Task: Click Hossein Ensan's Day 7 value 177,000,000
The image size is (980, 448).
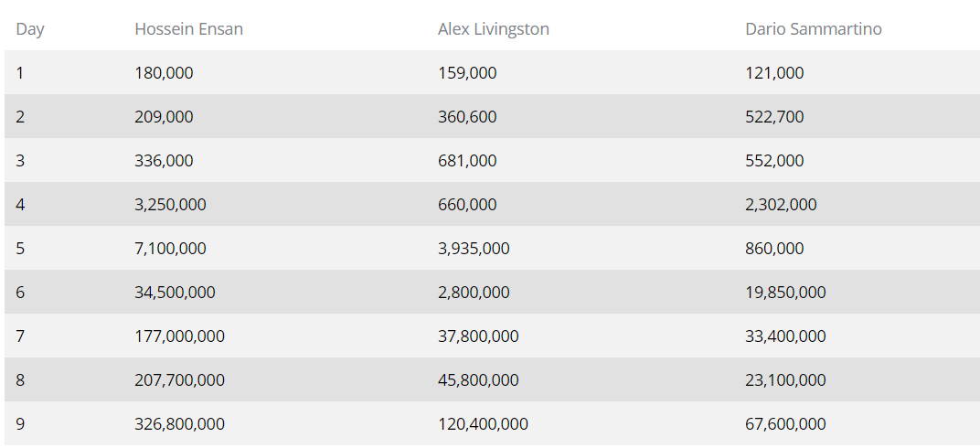Action: pos(179,336)
